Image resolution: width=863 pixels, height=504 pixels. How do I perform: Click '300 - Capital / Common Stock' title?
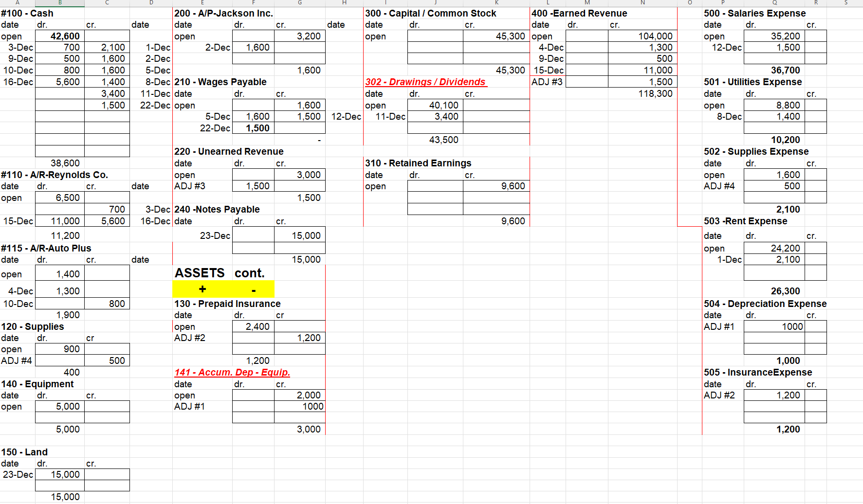tap(431, 13)
